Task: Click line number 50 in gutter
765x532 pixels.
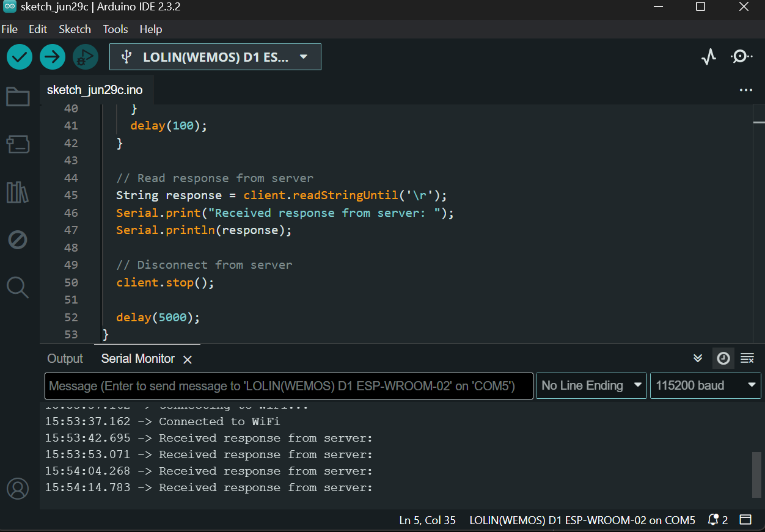Action: pos(71,282)
